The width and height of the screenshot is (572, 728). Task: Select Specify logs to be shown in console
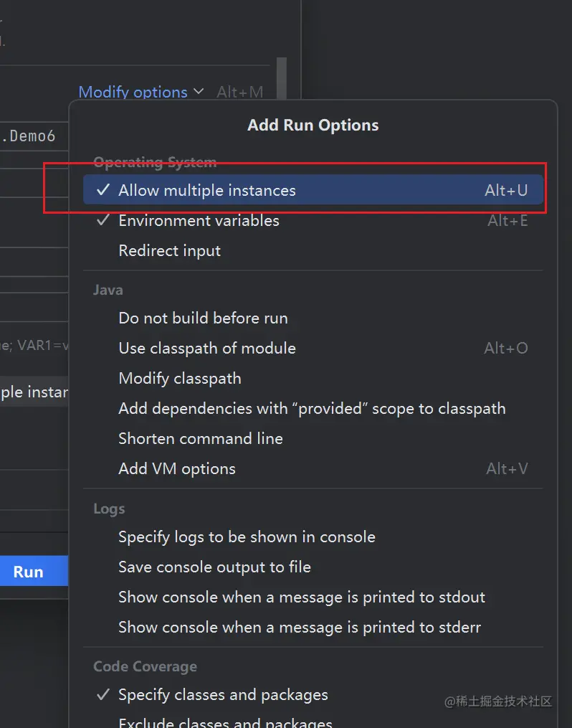coord(247,537)
